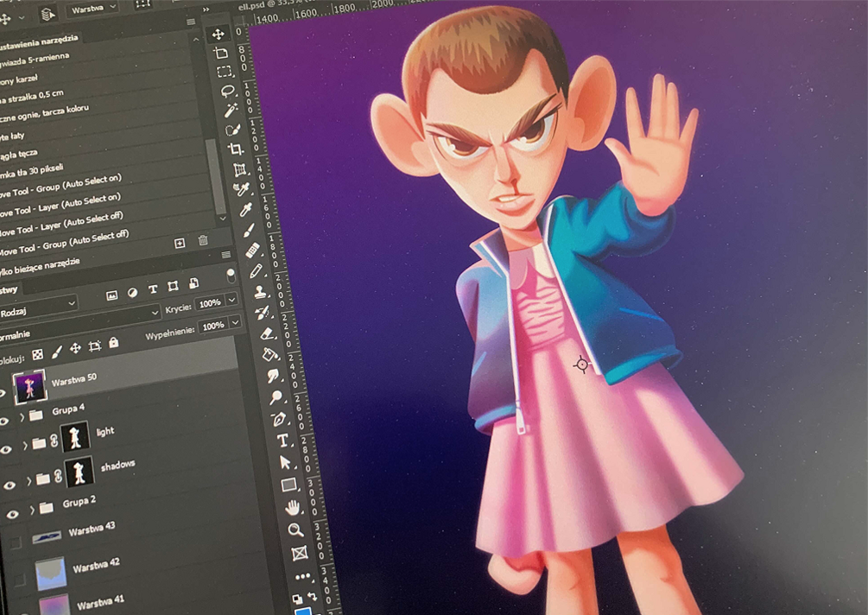
Task: Toggle lock position arrows icon
Action: 75,348
